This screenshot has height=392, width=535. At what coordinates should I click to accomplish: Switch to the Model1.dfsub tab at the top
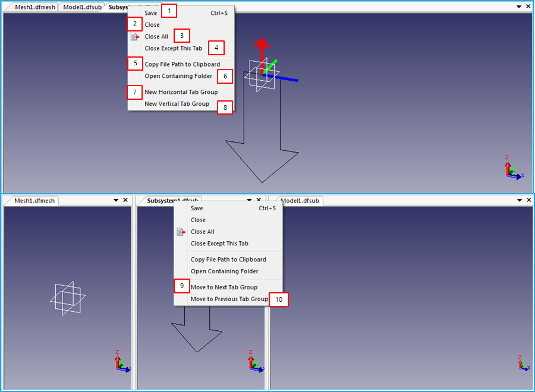click(81, 7)
